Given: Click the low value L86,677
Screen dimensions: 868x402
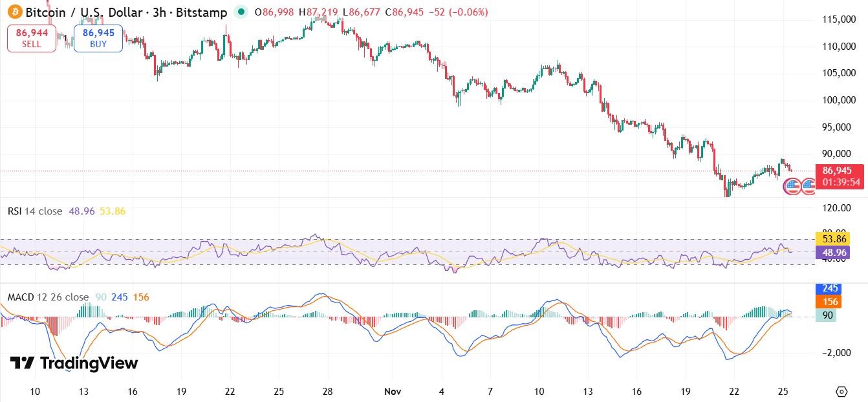Looking at the screenshot, I should (362, 12).
